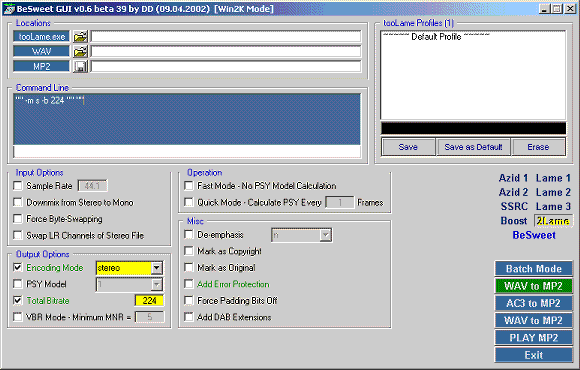Expand the De-emphasis combo box
Screen dimensions: 580x370
pyautogui.click(x=326, y=235)
